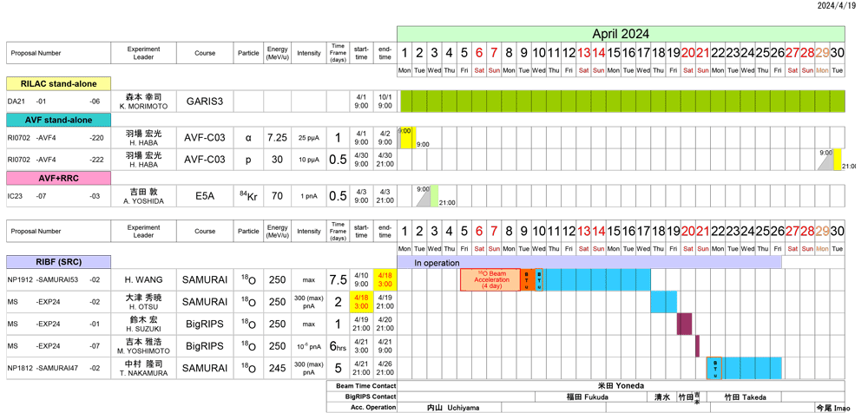
Task: Click the narrow purple block in M. YOSHIMOTO row
Action: tap(697, 346)
